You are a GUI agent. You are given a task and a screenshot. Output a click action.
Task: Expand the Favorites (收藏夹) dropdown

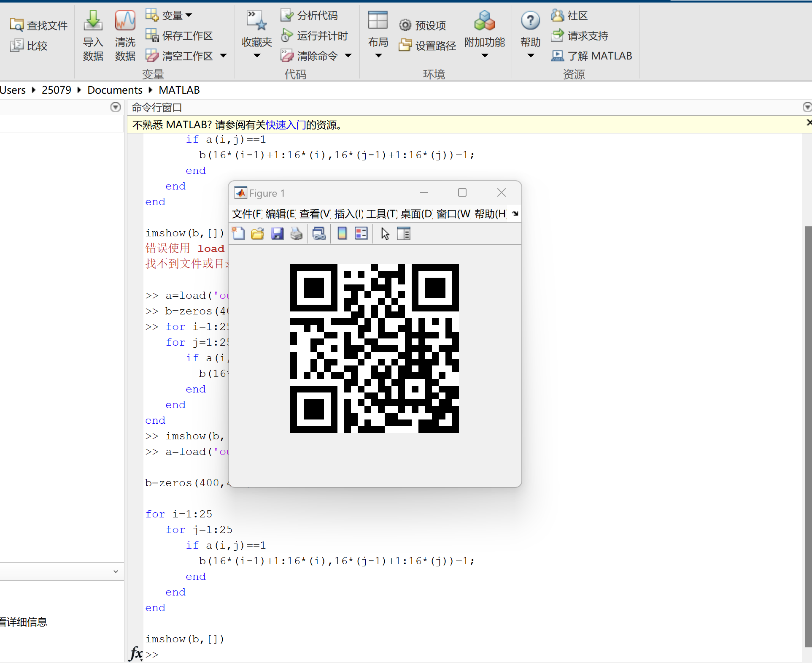point(257,56)
